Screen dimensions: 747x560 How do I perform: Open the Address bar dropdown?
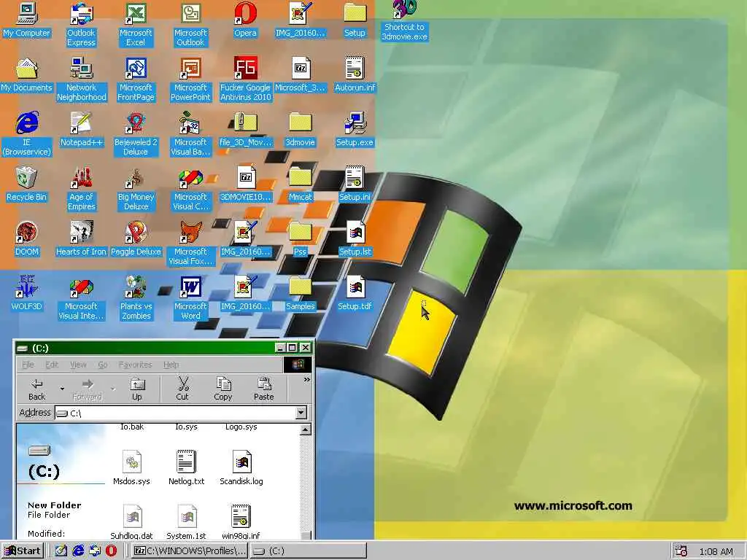tap(301, 413)
